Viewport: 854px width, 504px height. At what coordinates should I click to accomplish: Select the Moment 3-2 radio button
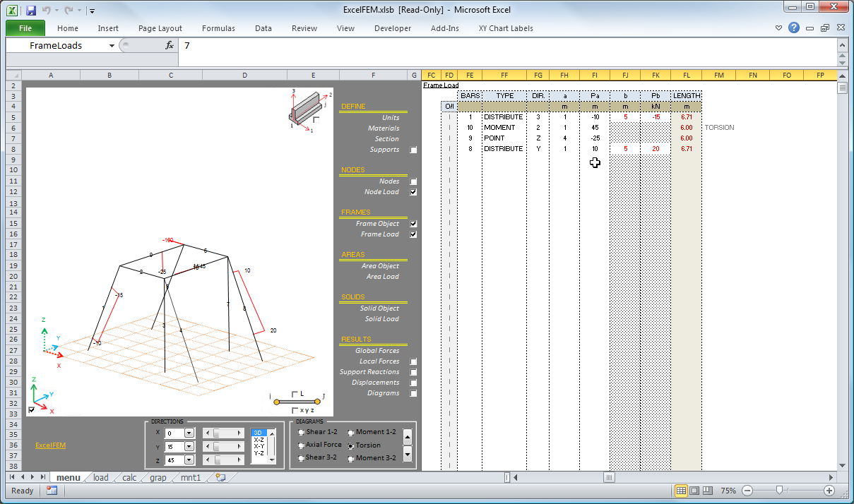tap(351, 459)
